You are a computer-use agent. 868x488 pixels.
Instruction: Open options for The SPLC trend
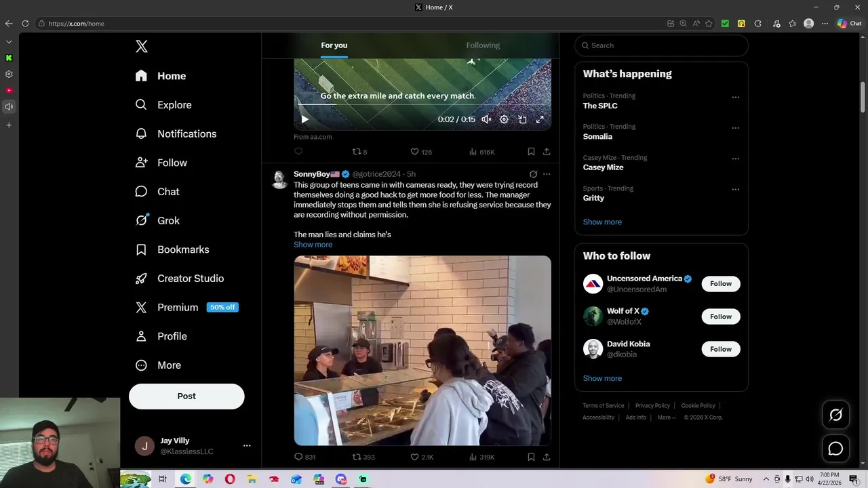tap(735, 97)
